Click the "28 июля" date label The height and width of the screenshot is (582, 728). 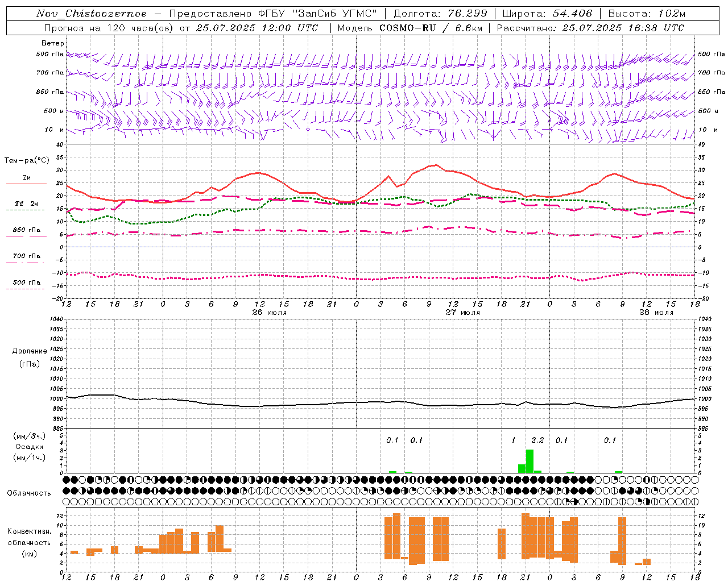656,313
